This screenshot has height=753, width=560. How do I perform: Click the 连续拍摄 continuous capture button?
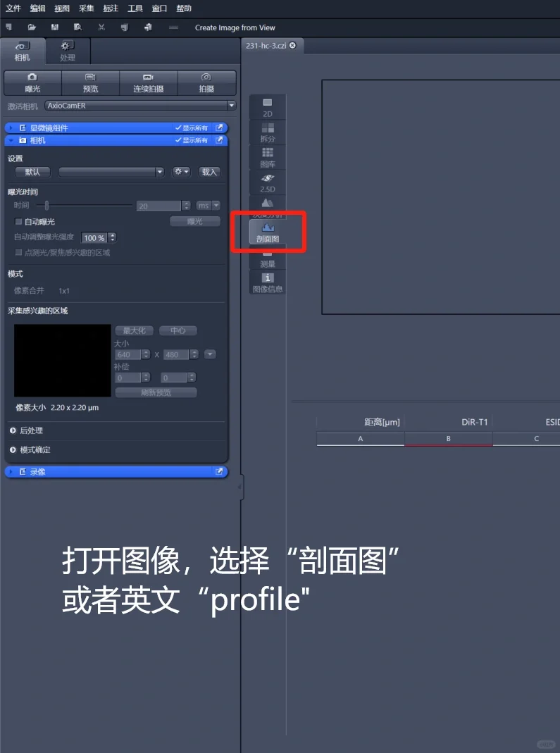[x=149, y=82]
